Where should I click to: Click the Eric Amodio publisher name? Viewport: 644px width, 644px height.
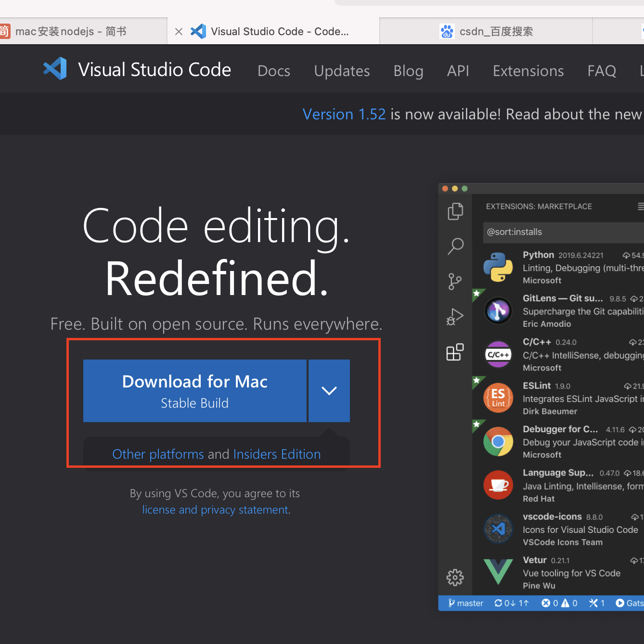[x=547, y=324]
